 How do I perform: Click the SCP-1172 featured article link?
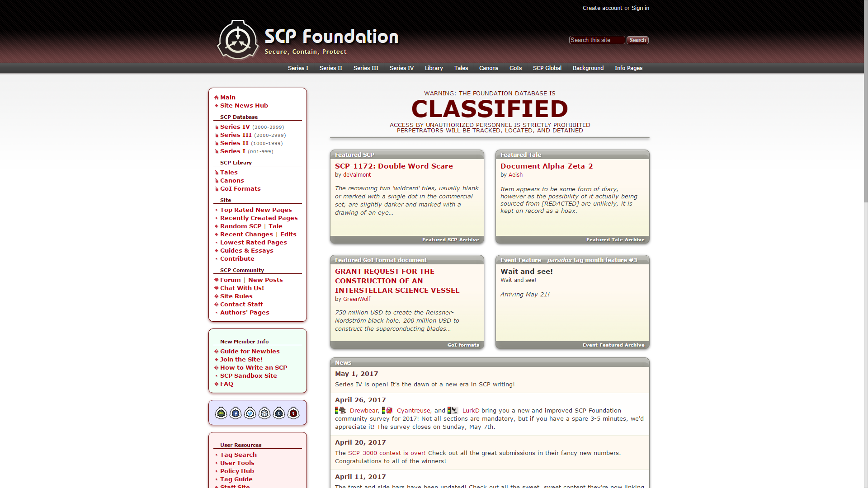point(393,166)
